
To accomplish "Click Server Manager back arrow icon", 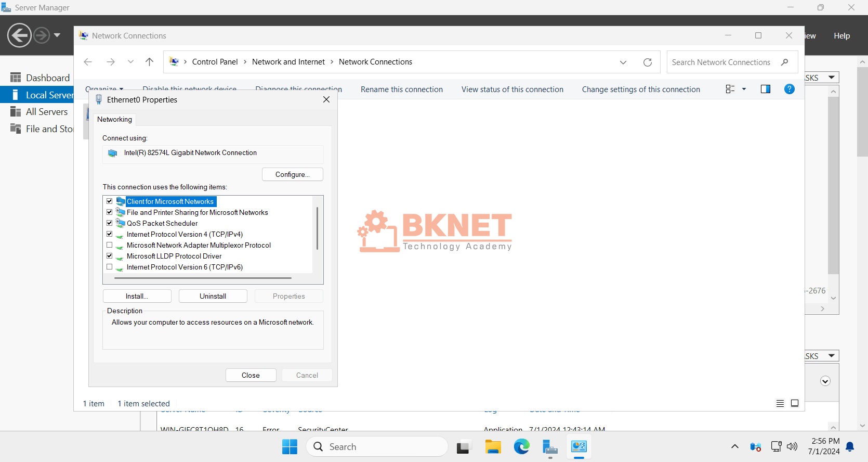I will (20, 35).
